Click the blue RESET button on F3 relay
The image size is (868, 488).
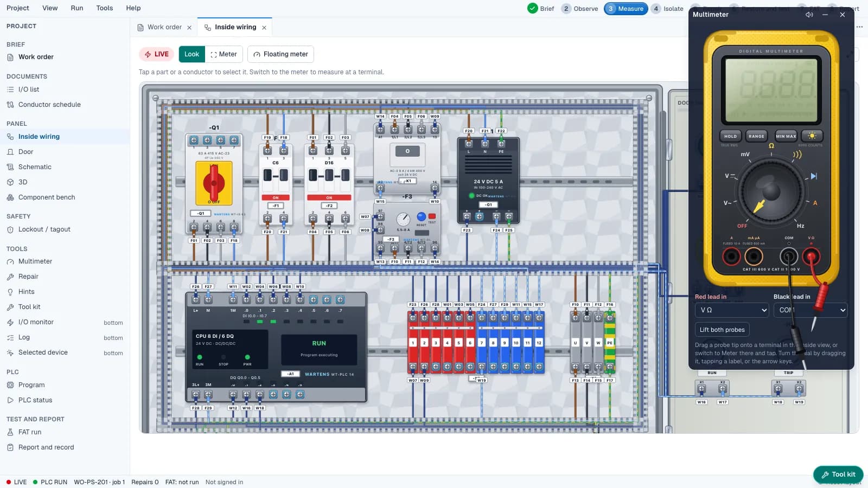(x=422, y=217)
